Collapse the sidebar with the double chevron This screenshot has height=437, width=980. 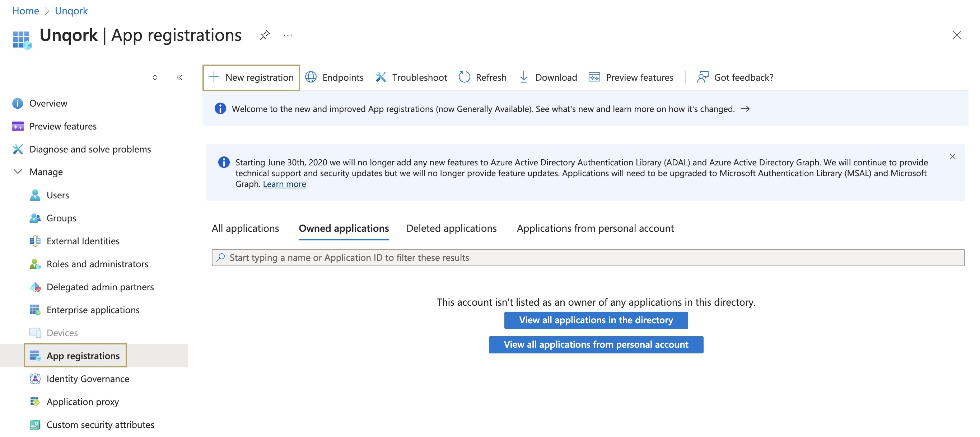(x=179, y=77)
